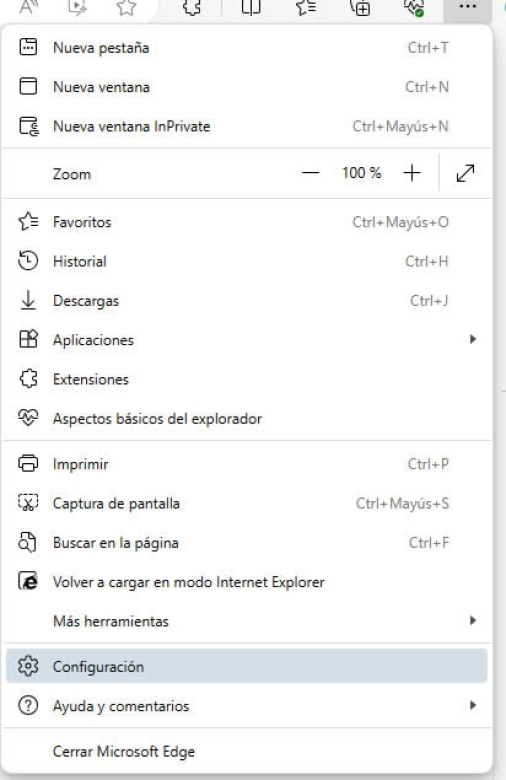Viewport: 506px width, 780px height.
Task: Click the three-dots Settings and more button
Action: coord(467,7)
